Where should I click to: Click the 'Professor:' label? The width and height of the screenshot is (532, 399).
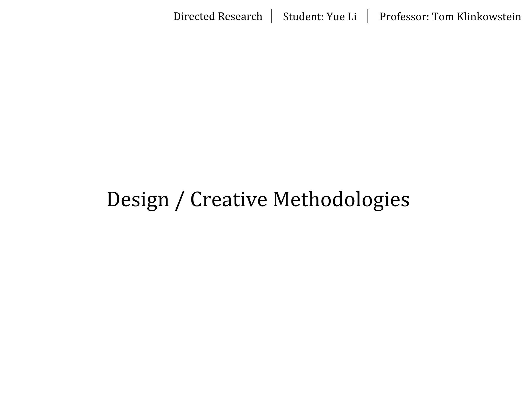click(x=404, y=17)
